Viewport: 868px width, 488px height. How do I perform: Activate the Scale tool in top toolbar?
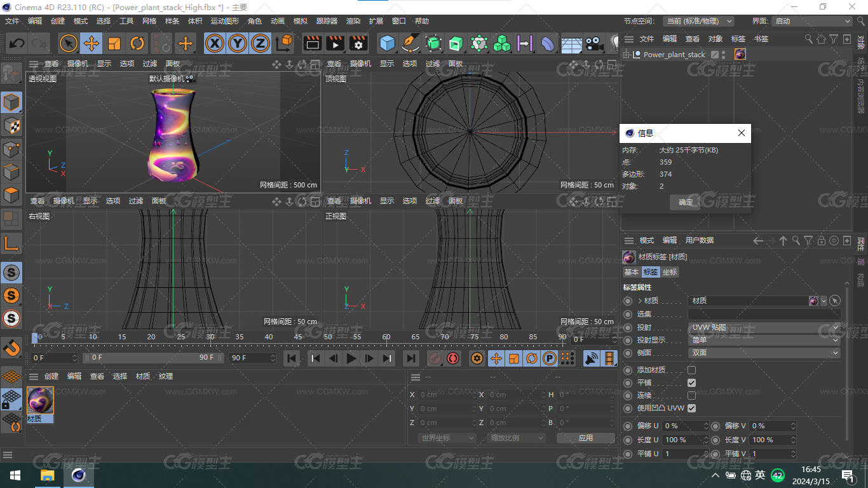(114, 43)
